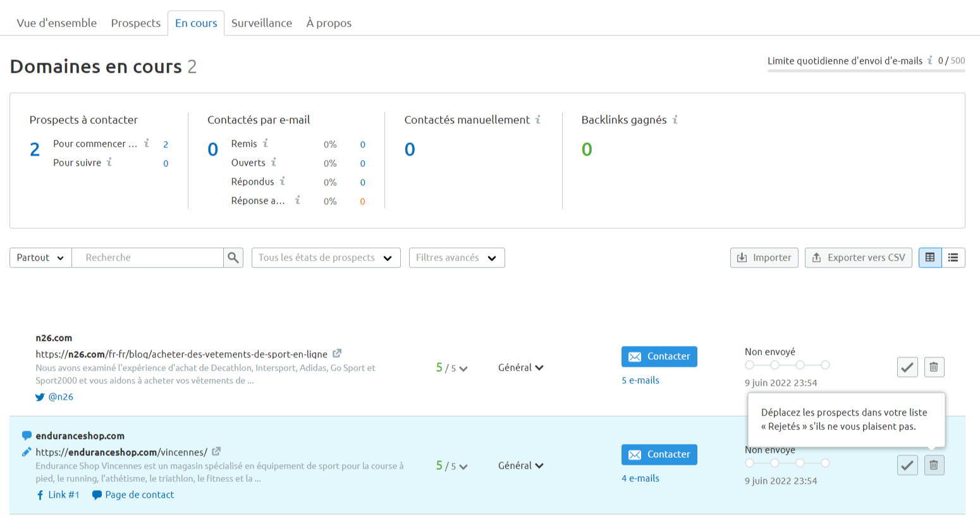
Task: Expand the Partout location dropdown
Action: pyautogui.click(x=40, y=257)
